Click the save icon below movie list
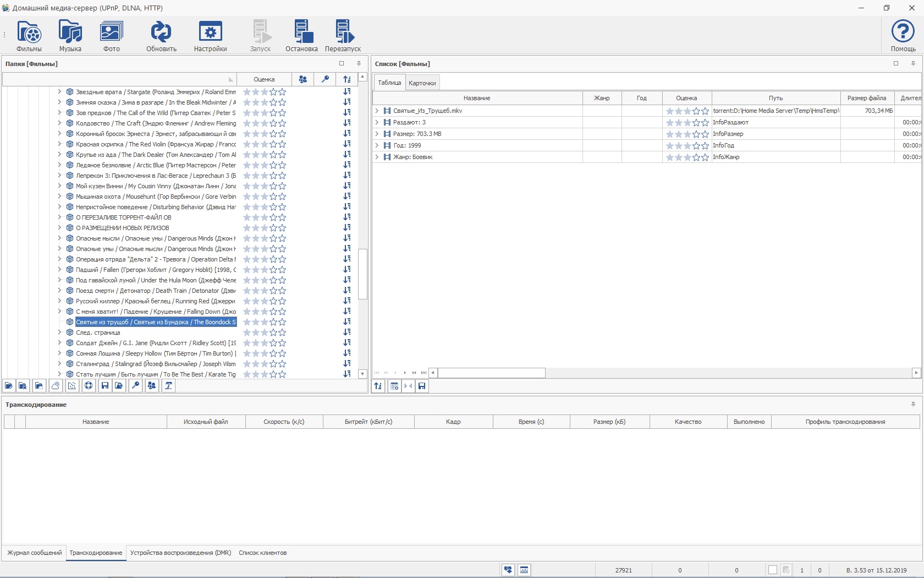This screenshot has height=578, width=924. pos(422,386)
